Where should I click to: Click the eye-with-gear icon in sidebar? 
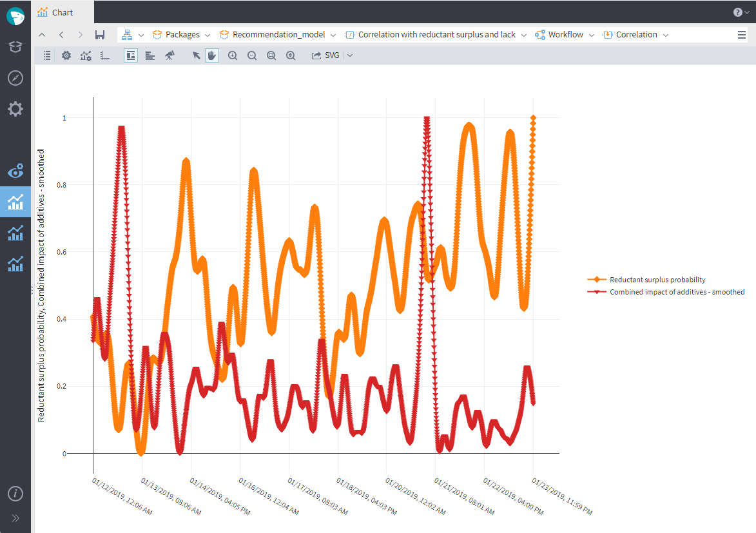[15, 171]
